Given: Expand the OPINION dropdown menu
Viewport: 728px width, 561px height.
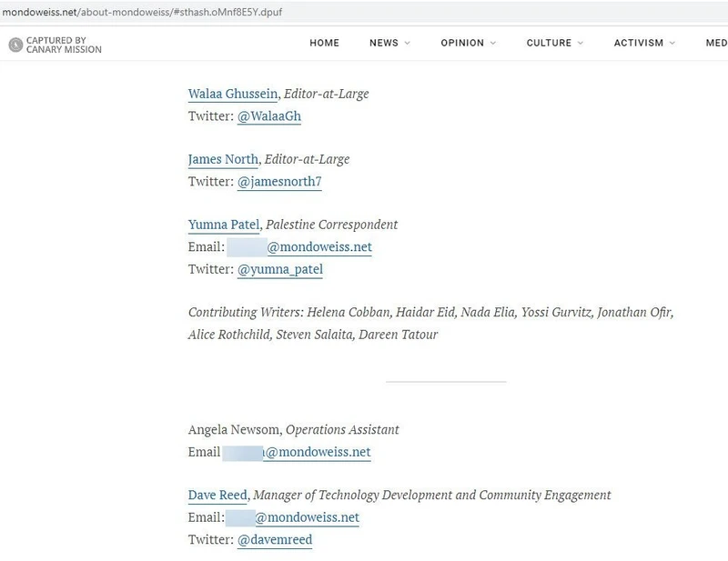Looking at the screenshot, I should (x=468, y=43).
